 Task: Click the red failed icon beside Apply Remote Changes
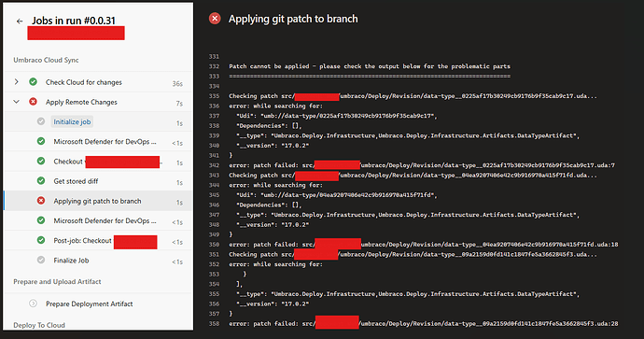click(x=34, y=102)
